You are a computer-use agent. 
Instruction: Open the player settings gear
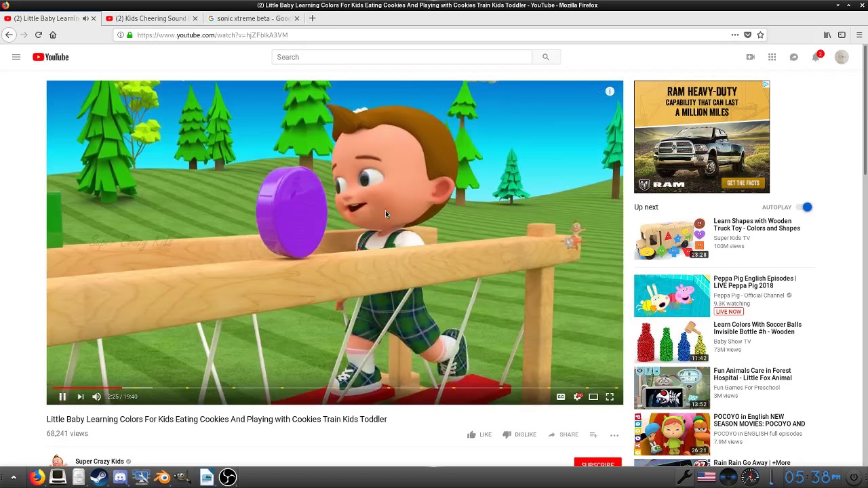point(577,396)
